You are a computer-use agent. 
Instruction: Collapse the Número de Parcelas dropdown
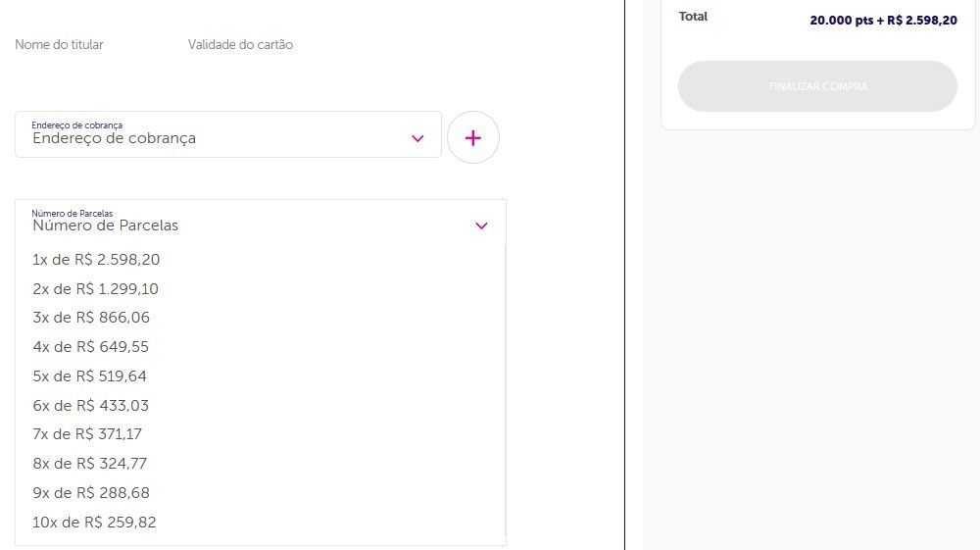click(261, 222)
